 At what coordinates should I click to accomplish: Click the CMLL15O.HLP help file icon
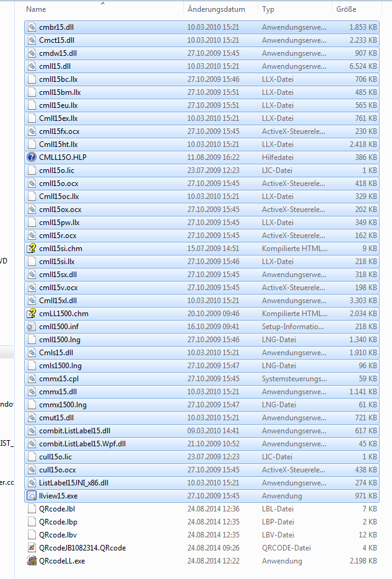(32, 157)
